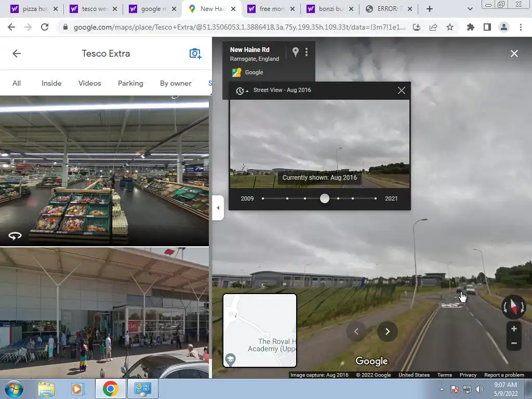Go to the previous Street View image
The image size is (532, 399).
(356, 331)
